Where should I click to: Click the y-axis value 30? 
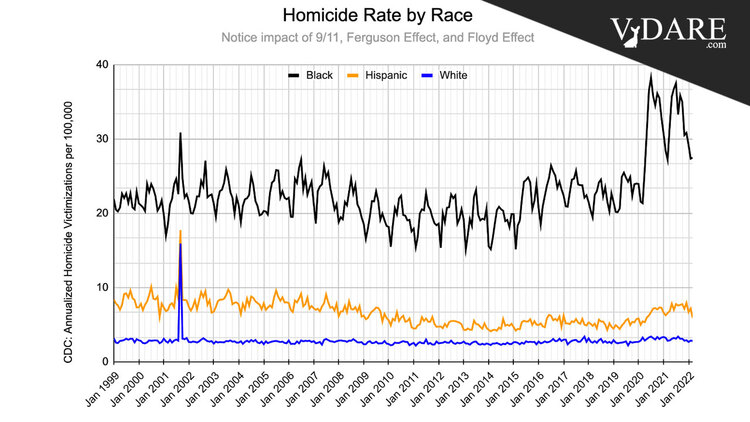point(103,139)
